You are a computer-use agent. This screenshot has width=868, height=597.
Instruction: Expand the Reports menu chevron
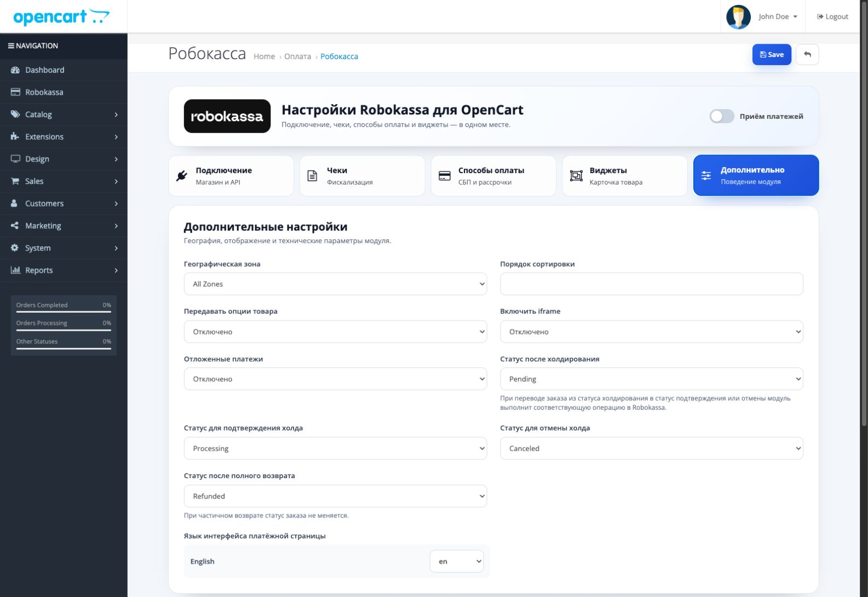[x=116, y=270]
